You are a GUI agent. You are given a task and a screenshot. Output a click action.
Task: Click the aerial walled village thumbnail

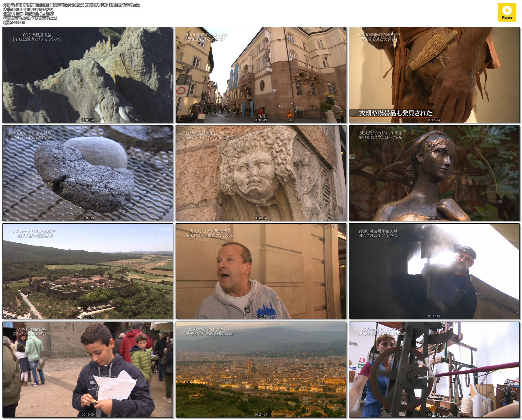88,271
